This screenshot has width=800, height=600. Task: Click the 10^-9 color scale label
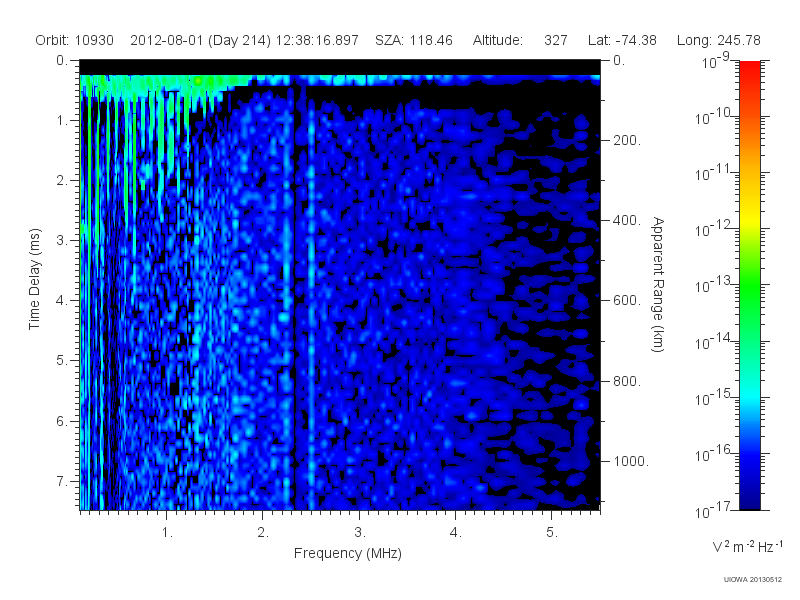716,62
